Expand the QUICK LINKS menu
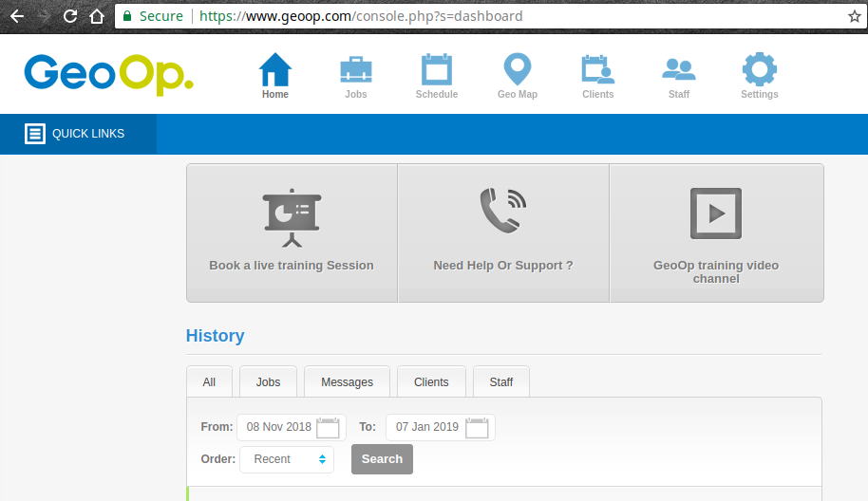This screenshot has height=501, width=868. tap(78, 134)
